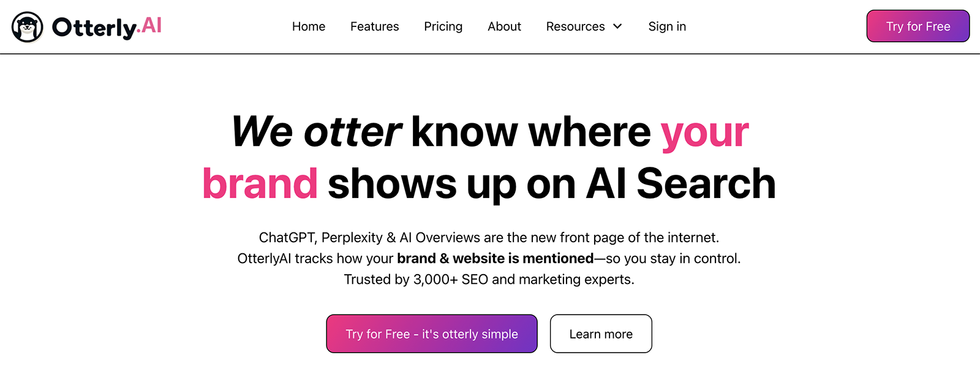Click bold "brand & website is mentioned" text
980x379 pixels.
(495, 258)
